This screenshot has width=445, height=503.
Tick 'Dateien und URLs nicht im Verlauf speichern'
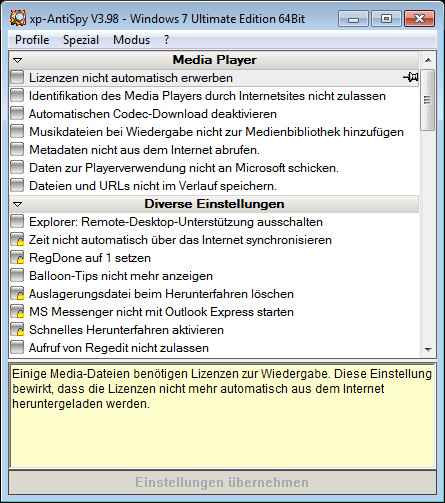tap(17, 185)
